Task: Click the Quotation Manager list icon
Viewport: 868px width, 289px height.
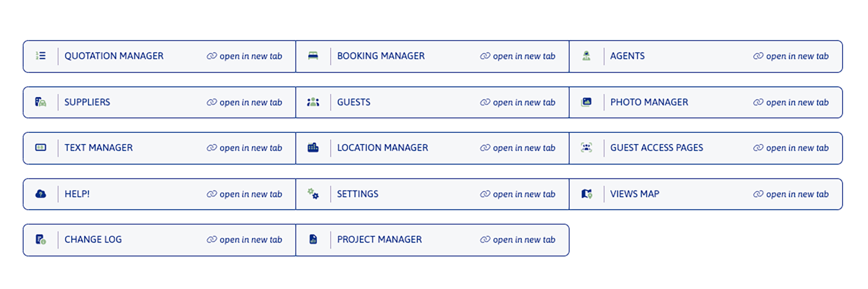Action: [41, 56]
